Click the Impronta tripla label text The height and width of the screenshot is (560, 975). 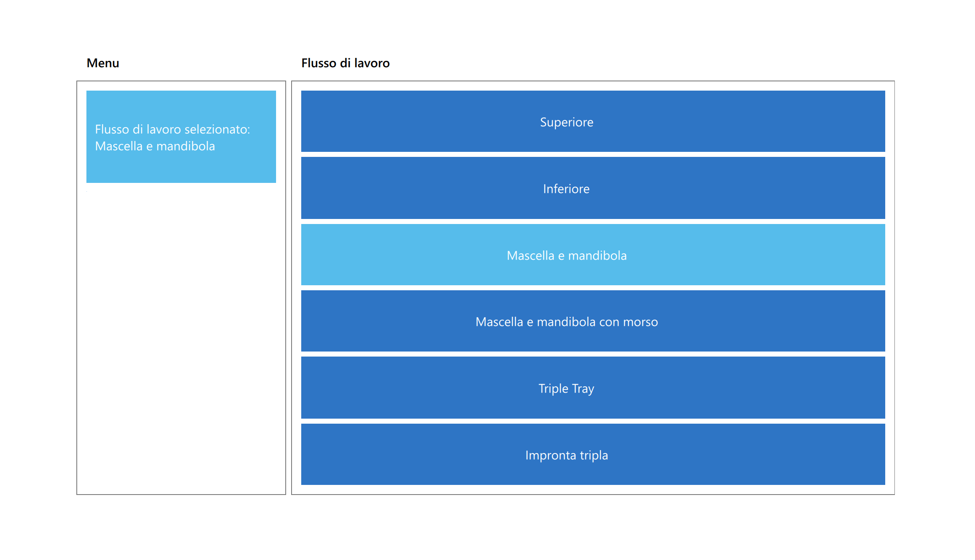566,455
